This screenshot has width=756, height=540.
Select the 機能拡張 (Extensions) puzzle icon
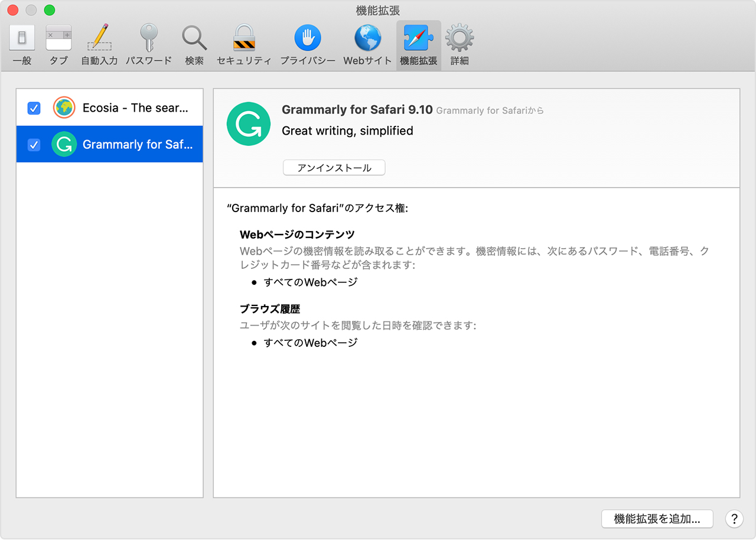click(419, 46)
